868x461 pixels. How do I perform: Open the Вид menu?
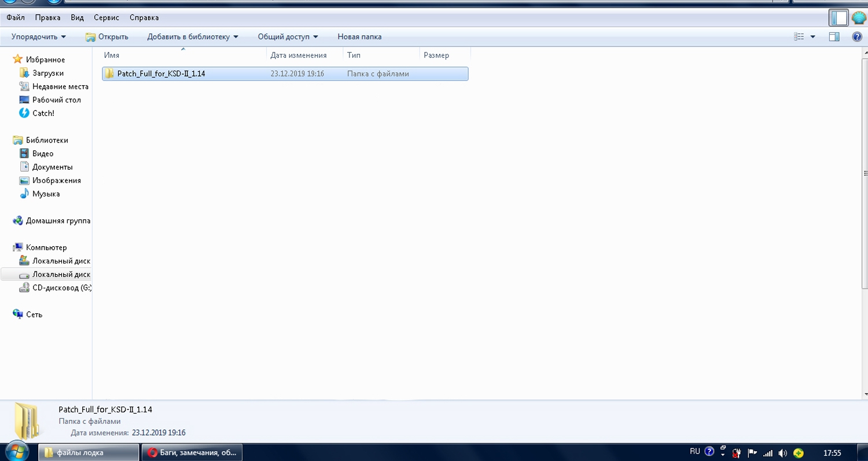pos(77,17)
